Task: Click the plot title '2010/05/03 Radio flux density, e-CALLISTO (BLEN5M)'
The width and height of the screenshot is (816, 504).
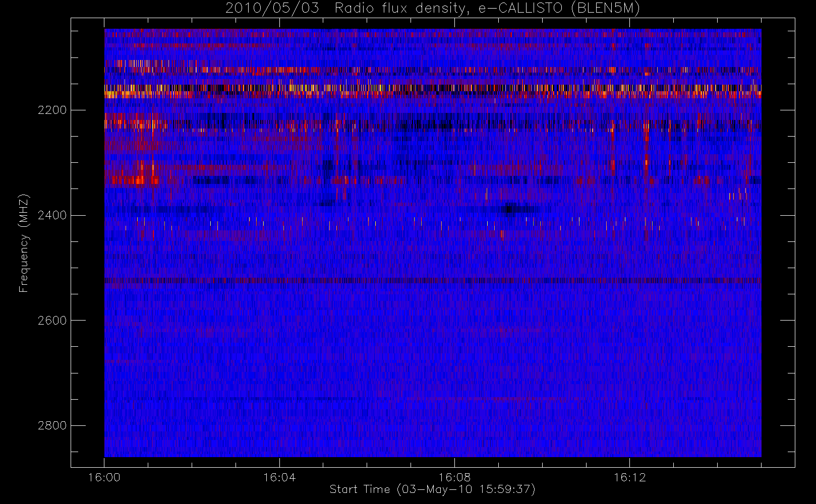Action: coord(433,9)
